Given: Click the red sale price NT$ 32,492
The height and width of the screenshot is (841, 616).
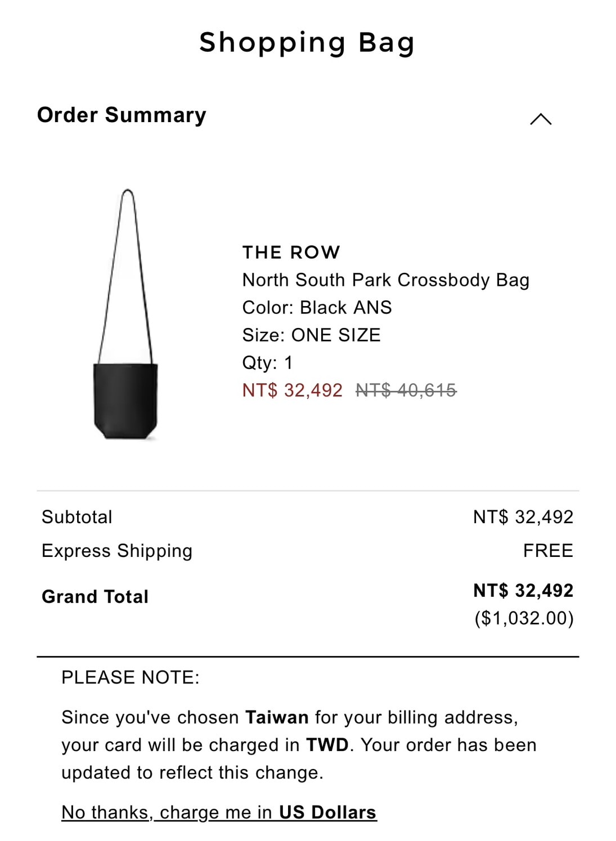Looking at the screenshot, I should pos(292,390).
